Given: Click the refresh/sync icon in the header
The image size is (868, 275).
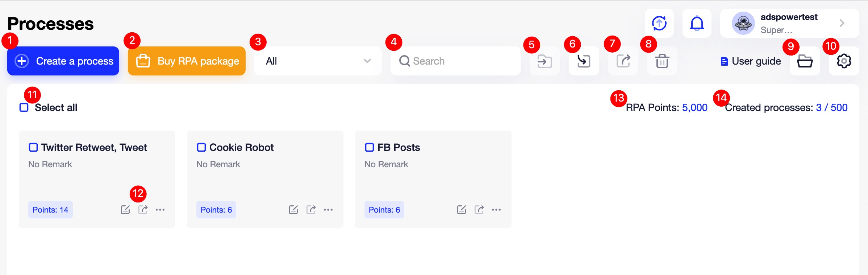Looking at the screenshot, I should click(x=659, y=23).
